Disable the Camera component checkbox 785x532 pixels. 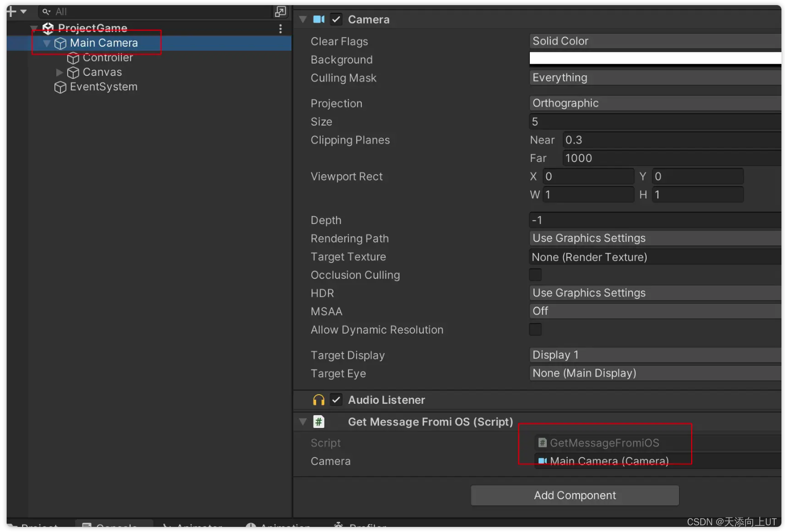336,19
